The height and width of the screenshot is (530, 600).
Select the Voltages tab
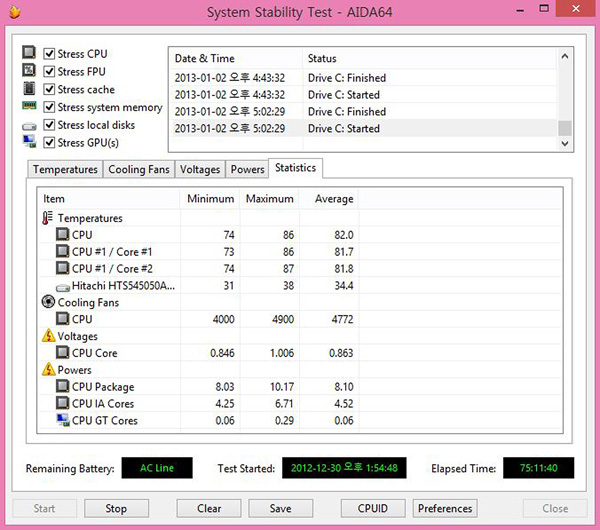coord(200,169)
